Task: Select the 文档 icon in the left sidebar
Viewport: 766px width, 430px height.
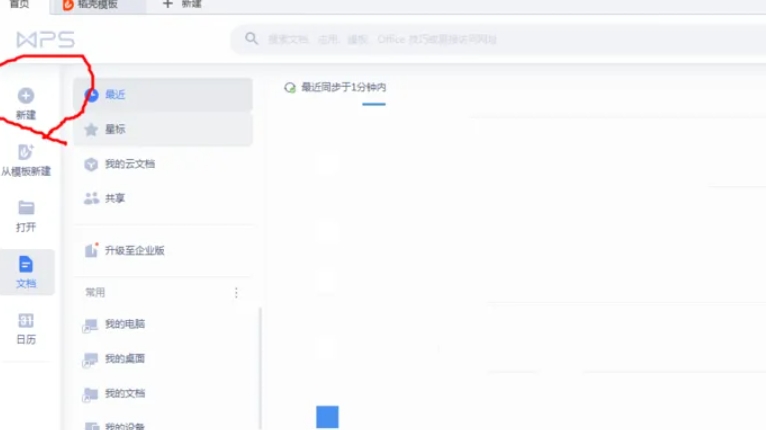Action: (26, 265)
